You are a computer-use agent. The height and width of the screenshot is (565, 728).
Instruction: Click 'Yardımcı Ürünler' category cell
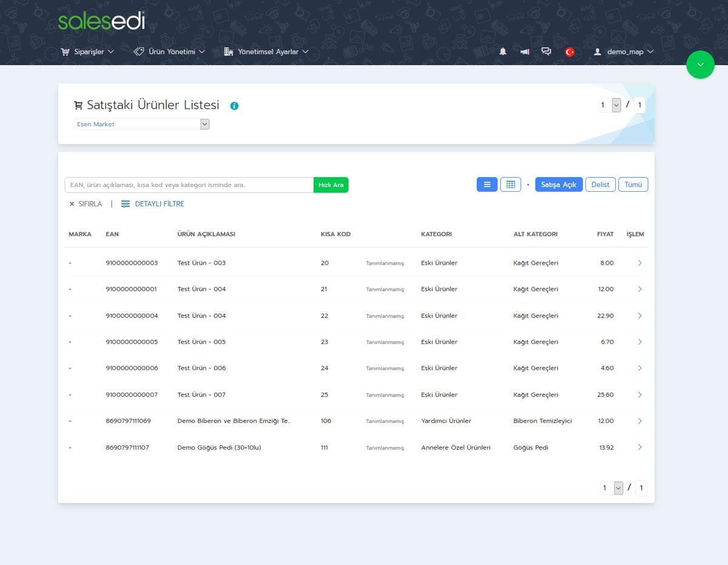point(446,421)
